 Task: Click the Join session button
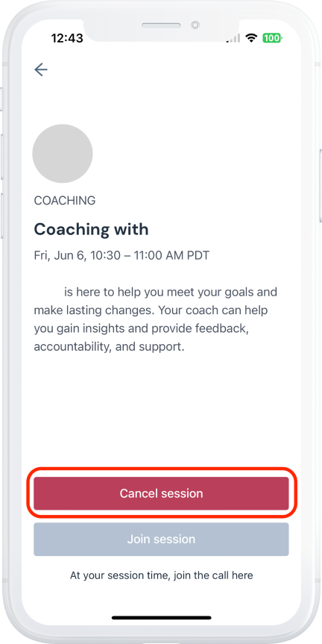click(161, 540)
